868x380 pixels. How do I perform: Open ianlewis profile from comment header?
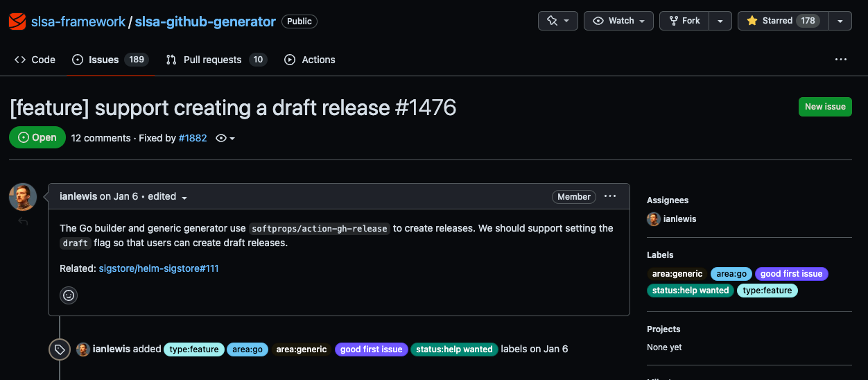[78, 196]
